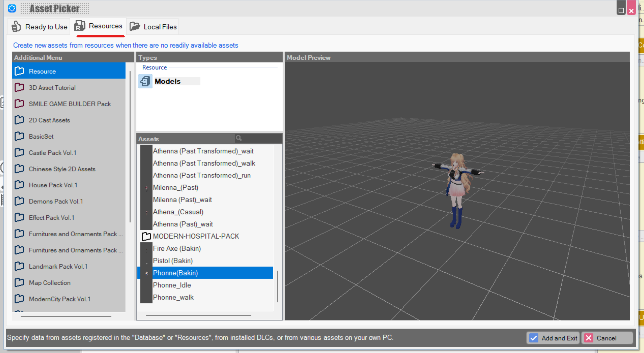Click the 3D Asset Tutorial folder icon
644x353 pixels.
tap(19, 87)
